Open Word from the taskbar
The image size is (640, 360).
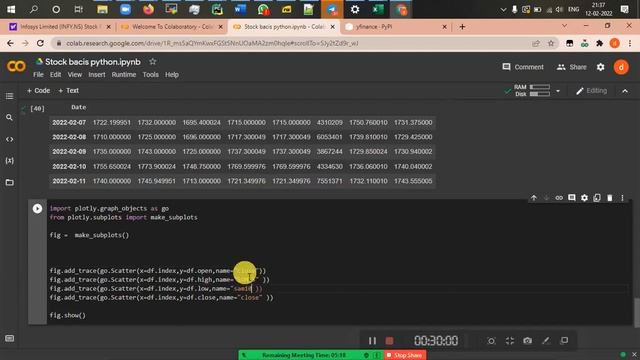[240, 9]
